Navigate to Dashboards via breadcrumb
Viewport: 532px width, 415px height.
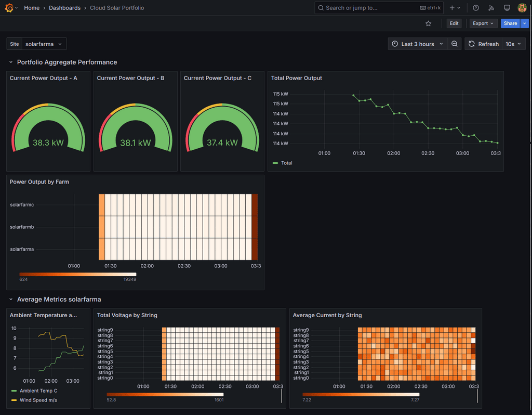tap(64, 8)
